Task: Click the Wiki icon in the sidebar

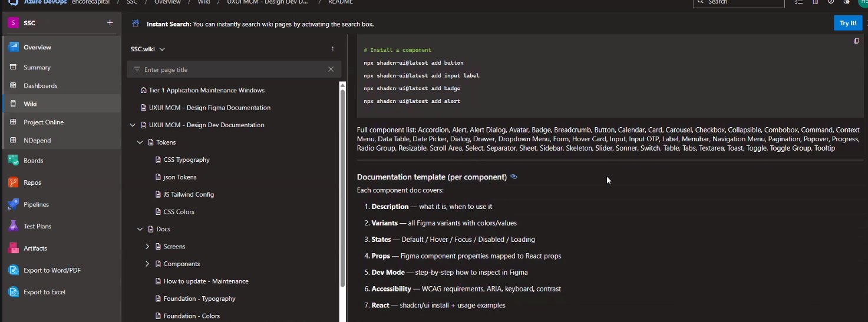Action: [x=13, y=104]
